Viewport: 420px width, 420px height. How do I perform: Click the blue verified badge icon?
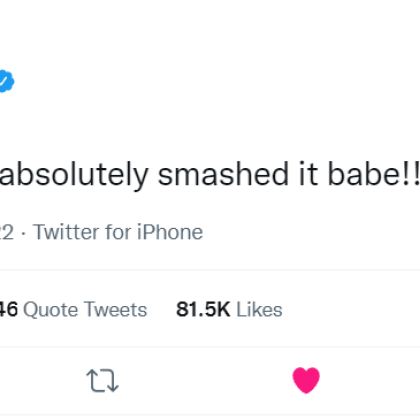[x=7, y=81]
